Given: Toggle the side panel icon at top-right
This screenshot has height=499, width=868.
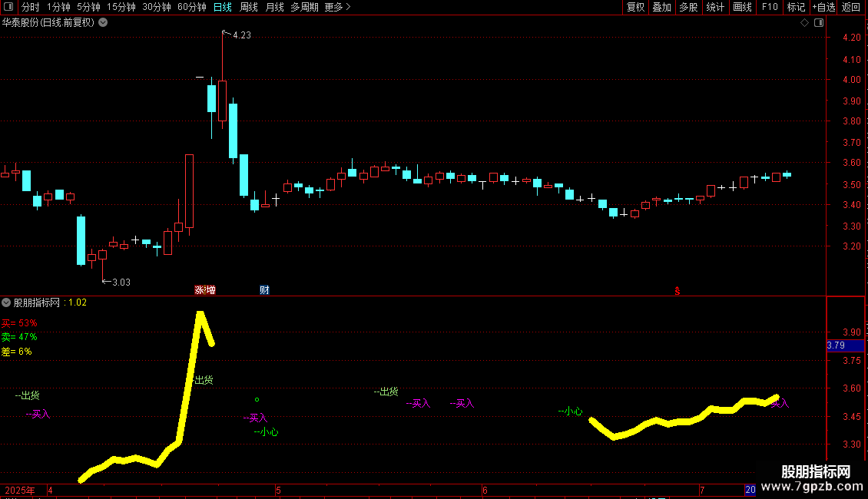Looking at the screenshot, I should [x=819, y=23].
